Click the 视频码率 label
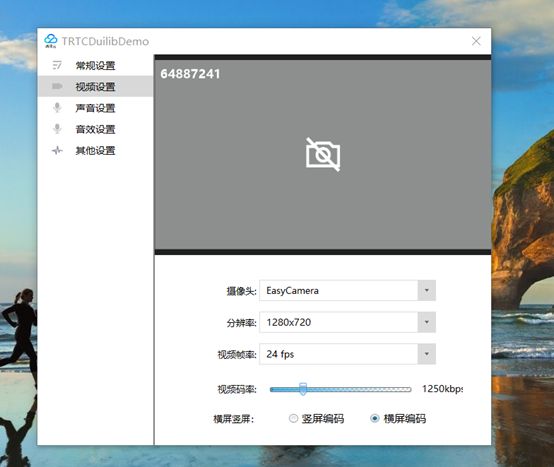Screen dimensions: 554x467 pyautogui.click(x=237, y=389)
